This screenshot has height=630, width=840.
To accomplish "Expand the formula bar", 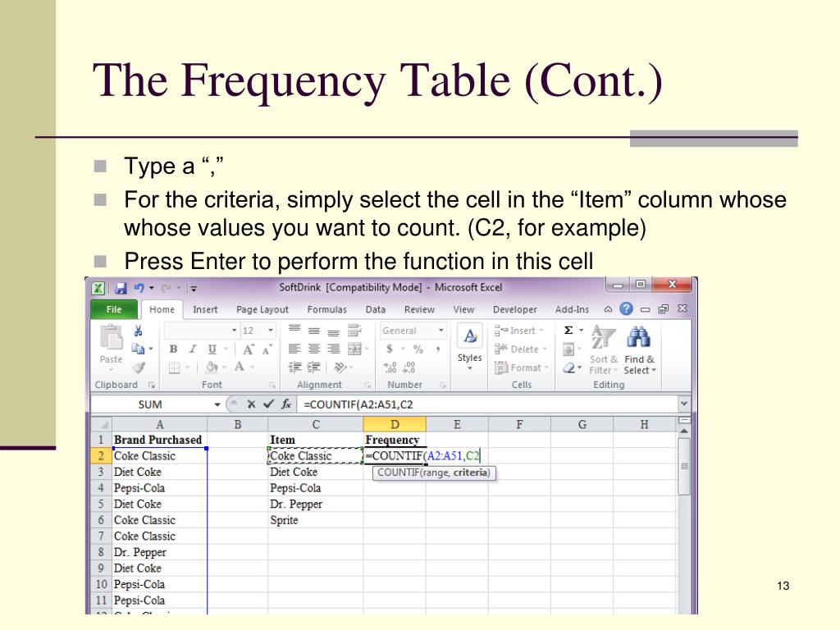I will pyautogui.click(x=684, y=404).
